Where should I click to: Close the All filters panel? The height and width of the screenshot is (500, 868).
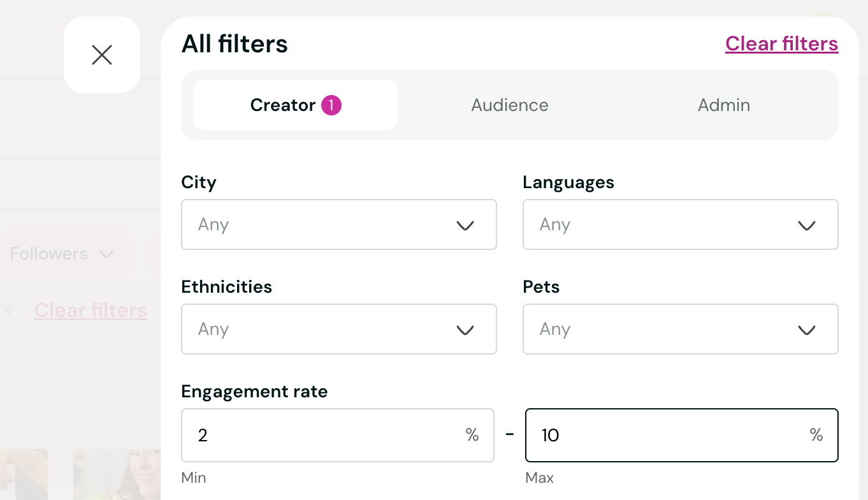click(x=102, y=55)
